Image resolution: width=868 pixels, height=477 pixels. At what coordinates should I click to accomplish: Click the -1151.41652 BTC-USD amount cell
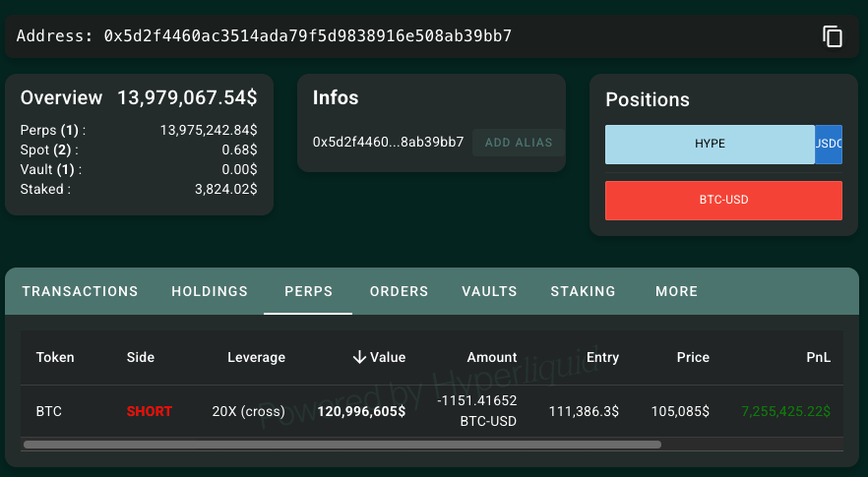point(477,410)
